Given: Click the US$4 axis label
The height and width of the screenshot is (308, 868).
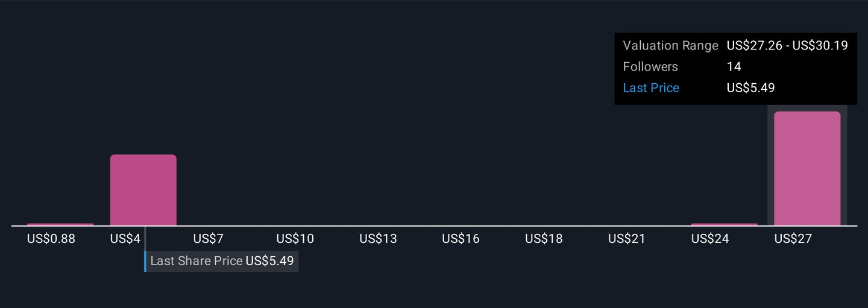Looking at the screenshot, I should (x=125, y=239).
